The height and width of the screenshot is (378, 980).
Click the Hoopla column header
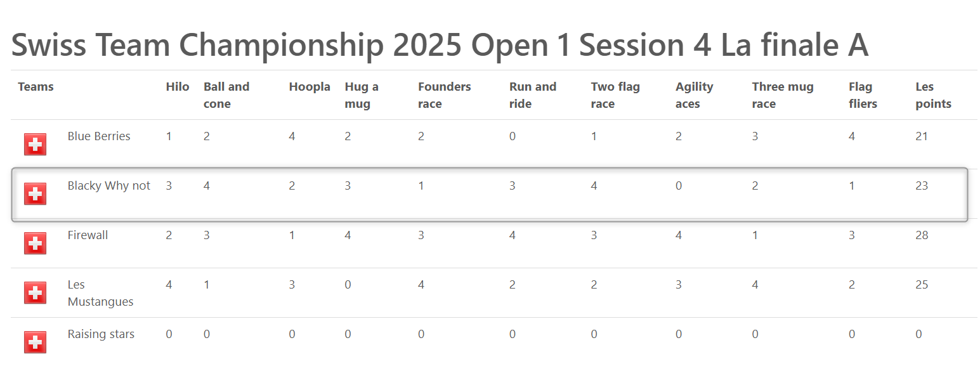(x=310, y=87)
